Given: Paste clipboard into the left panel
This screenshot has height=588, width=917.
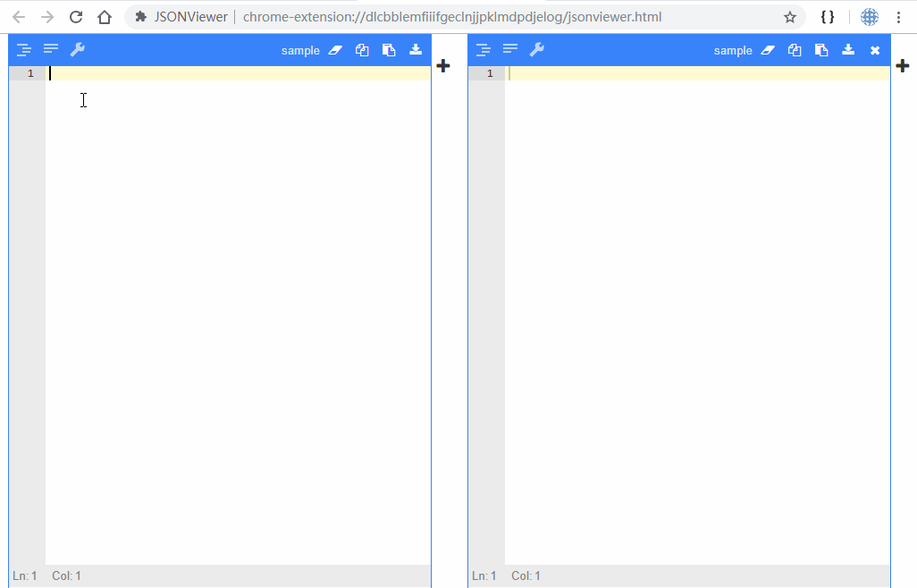Looking at the screenshot, I should [x=389, y=50].
